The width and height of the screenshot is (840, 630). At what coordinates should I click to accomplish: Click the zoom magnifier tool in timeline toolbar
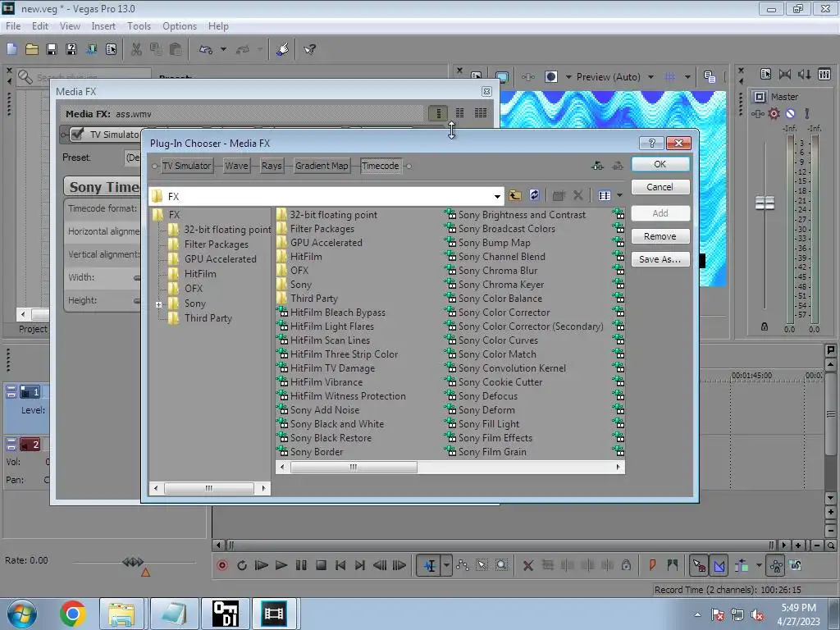(x=501, y=565)
